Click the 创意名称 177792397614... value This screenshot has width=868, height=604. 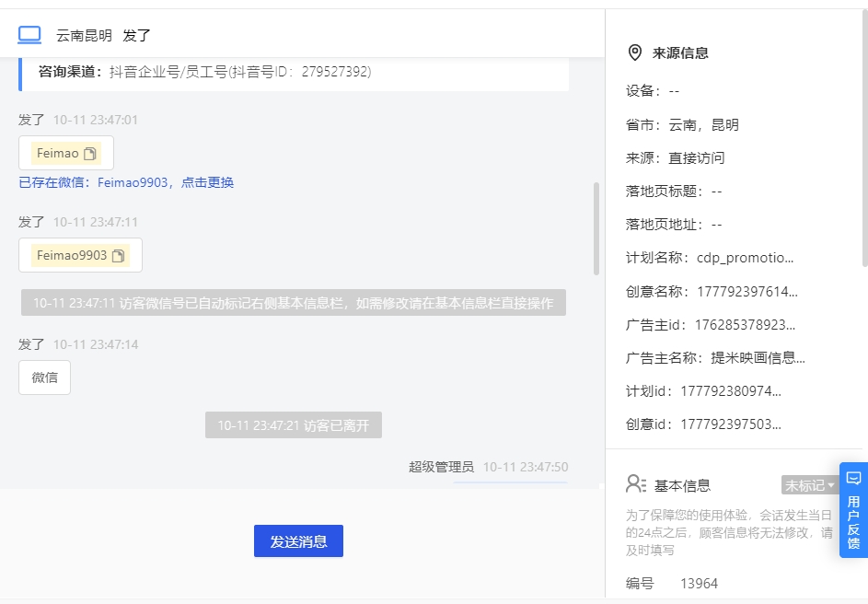[x=747, y=291]
